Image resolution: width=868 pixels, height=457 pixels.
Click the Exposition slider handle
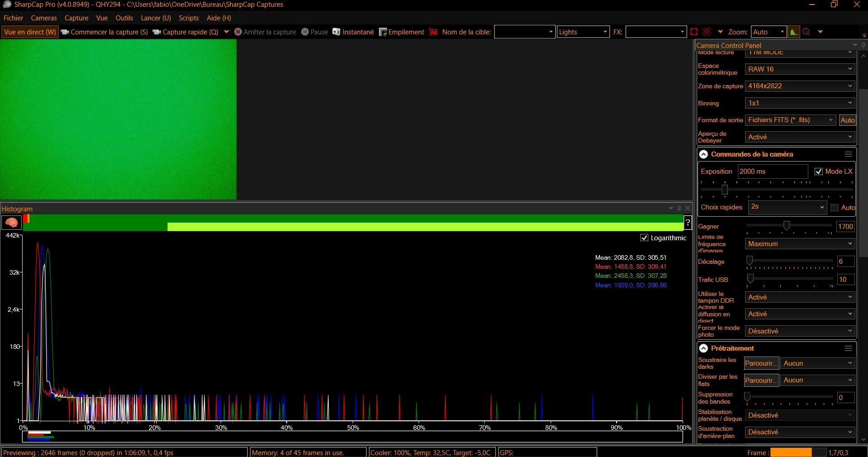(x=725, y=189)
